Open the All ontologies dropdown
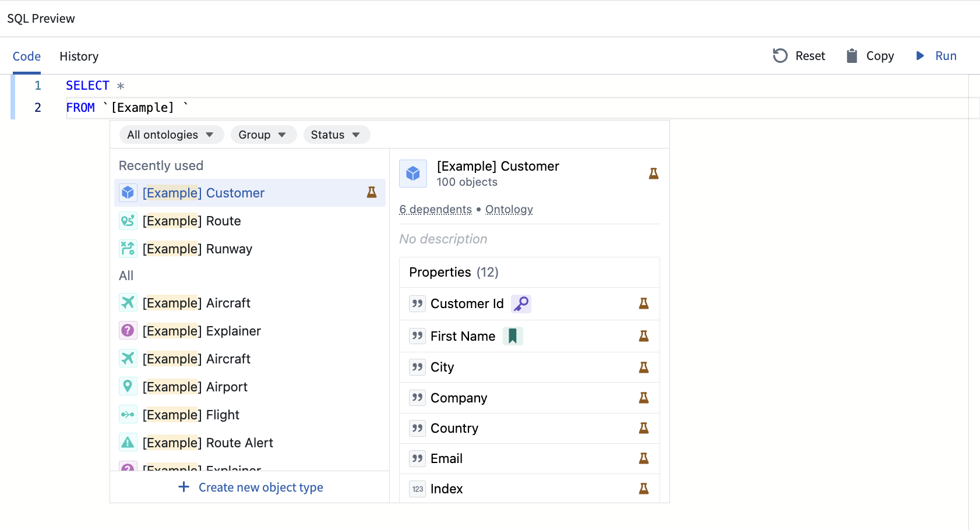Image resolution: width=980 pixels, height=530 pixels. 171,135
